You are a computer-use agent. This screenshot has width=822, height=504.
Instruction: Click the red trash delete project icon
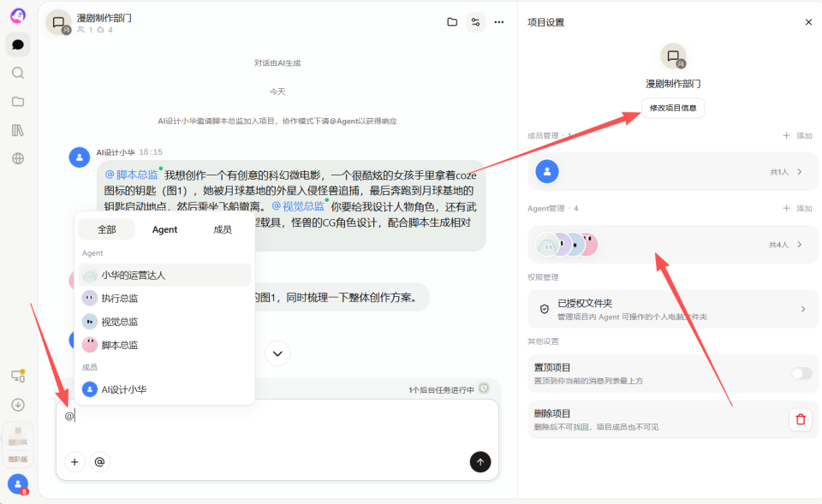click(x=801, y=419)
